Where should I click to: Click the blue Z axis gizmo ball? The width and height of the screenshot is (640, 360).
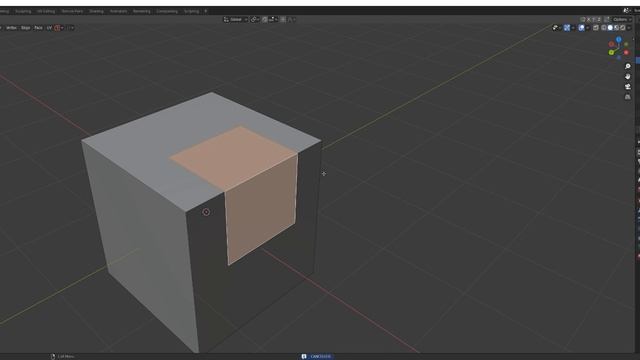[x=619, y=40]
